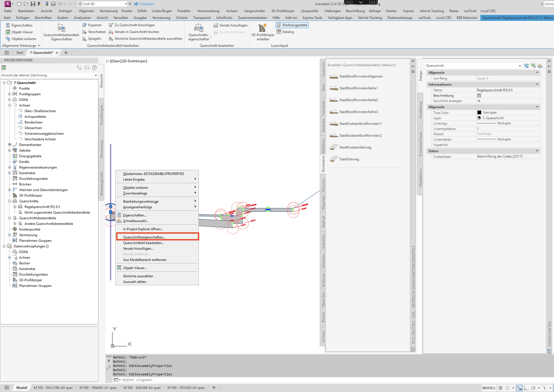Screen dimensions: 554x392
Task: Toggle drawing grid display in status bar
Action: point(501,388)
